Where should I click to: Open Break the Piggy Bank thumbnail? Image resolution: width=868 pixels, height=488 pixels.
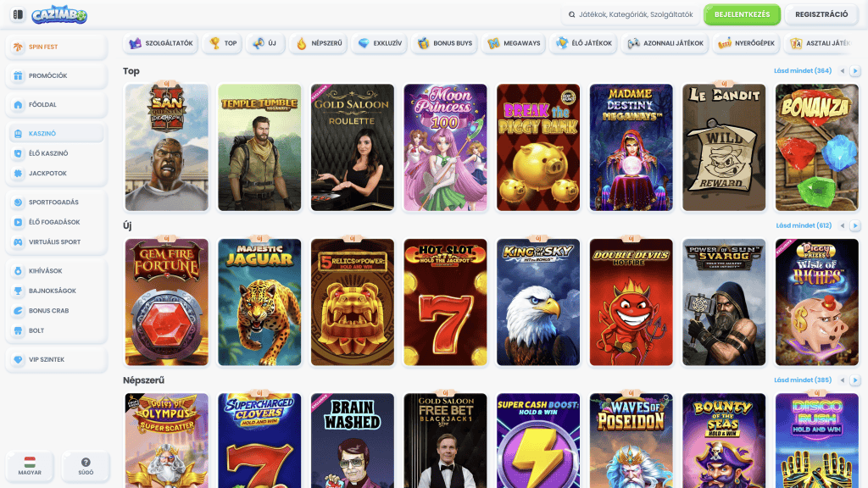(x=538, y=147)
